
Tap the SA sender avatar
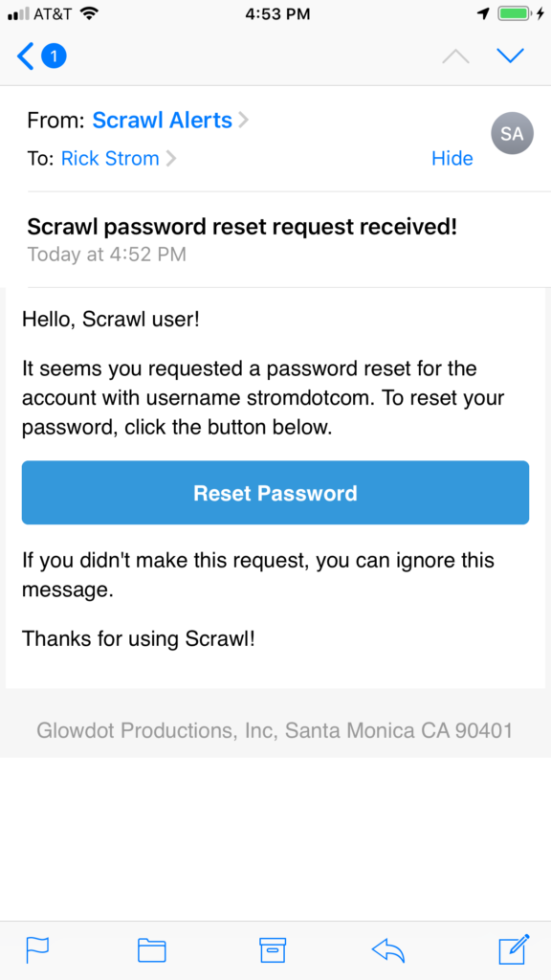[x=513, y=133]
